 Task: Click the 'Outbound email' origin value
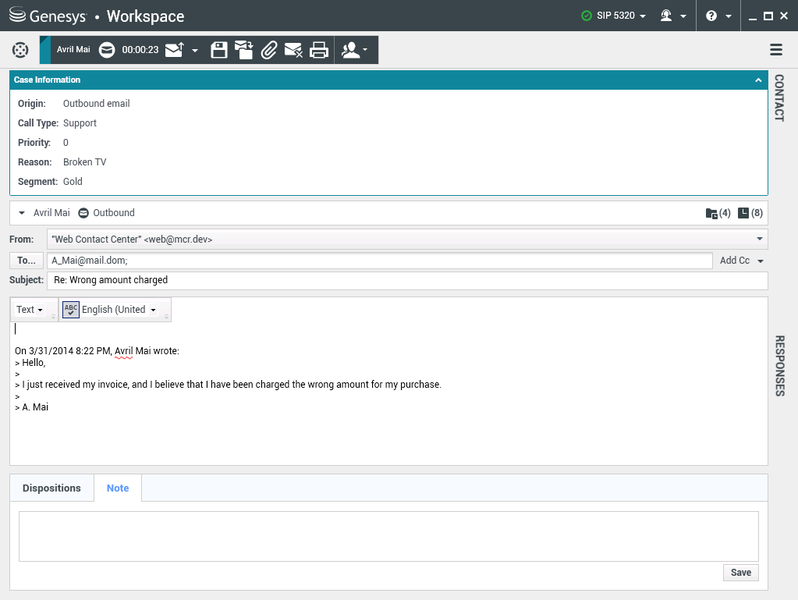pyautogui.click(x=96, y=103)
